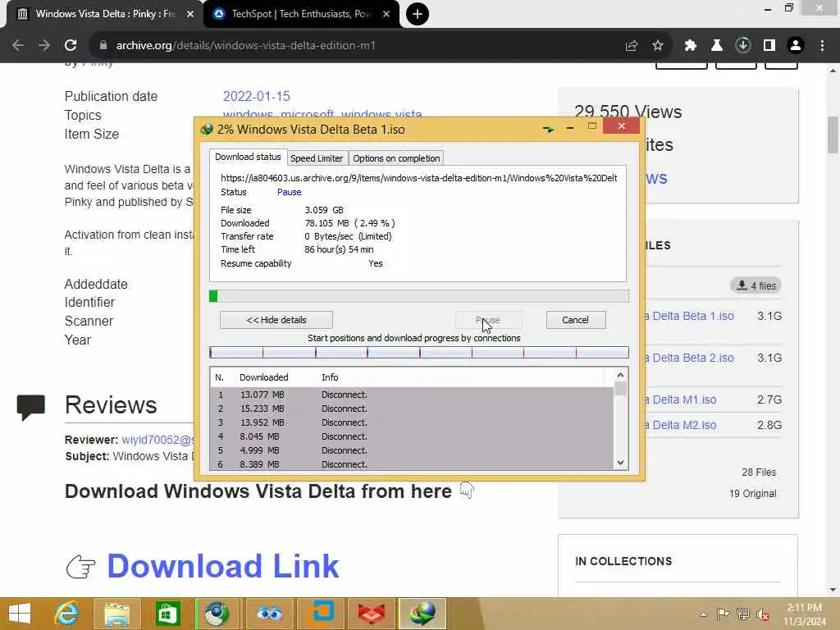Screen dimensions: 840x630
Task: Open the Delta M2.iso file link
Action: tap(680, 425)
